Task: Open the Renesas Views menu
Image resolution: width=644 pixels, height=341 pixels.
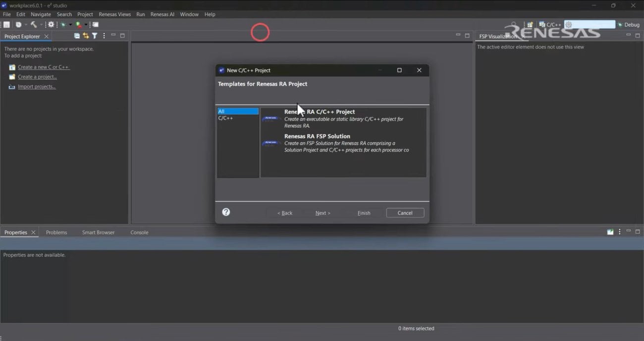Action: click(114, 14)
